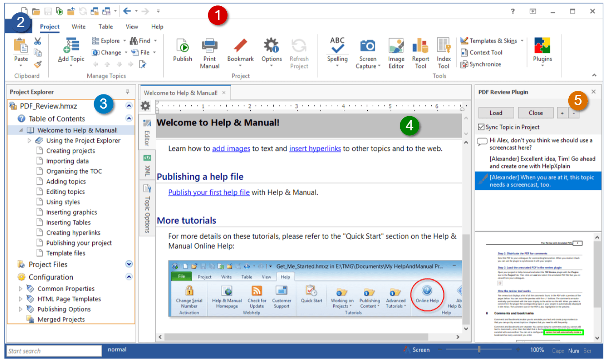Image resolution: width=610 pixels, height=364 pixels.
Task: Click the Plugins puzzle icon
Action: point(542,46)
